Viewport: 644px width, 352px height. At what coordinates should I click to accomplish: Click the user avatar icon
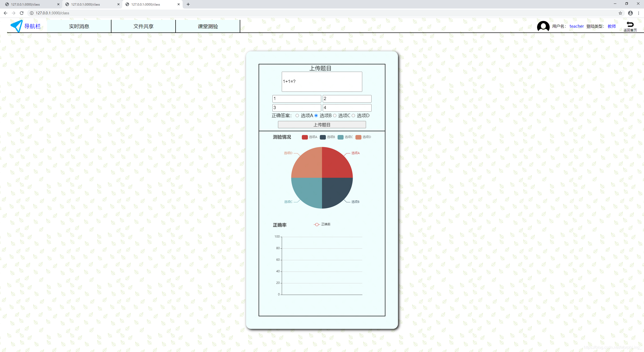point(543,26)
